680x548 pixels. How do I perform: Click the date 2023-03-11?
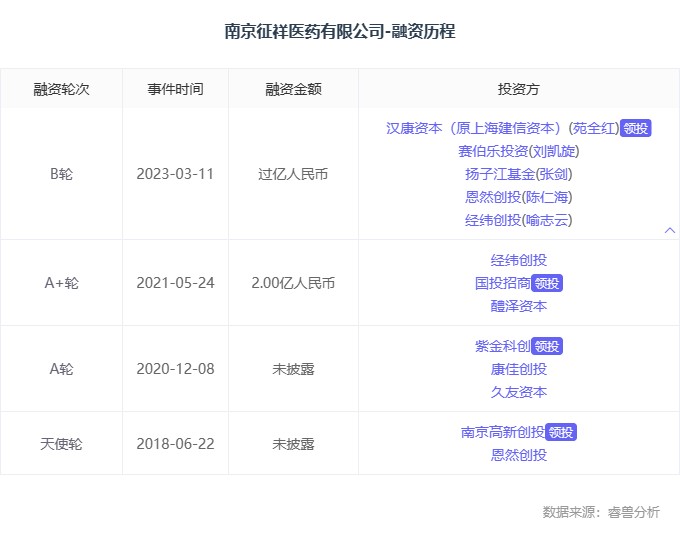[175, 174]
